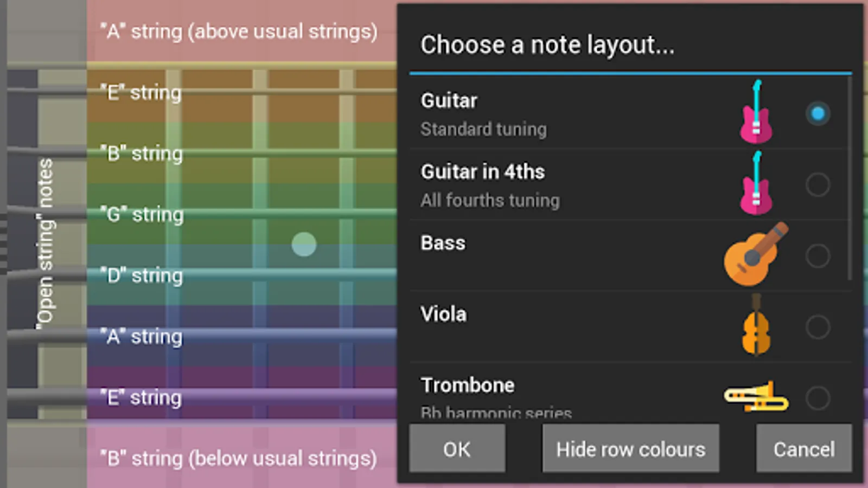Screen dimensions: 868x488
Task: Click Hide row colours button
Action: [x=630, y=448]
